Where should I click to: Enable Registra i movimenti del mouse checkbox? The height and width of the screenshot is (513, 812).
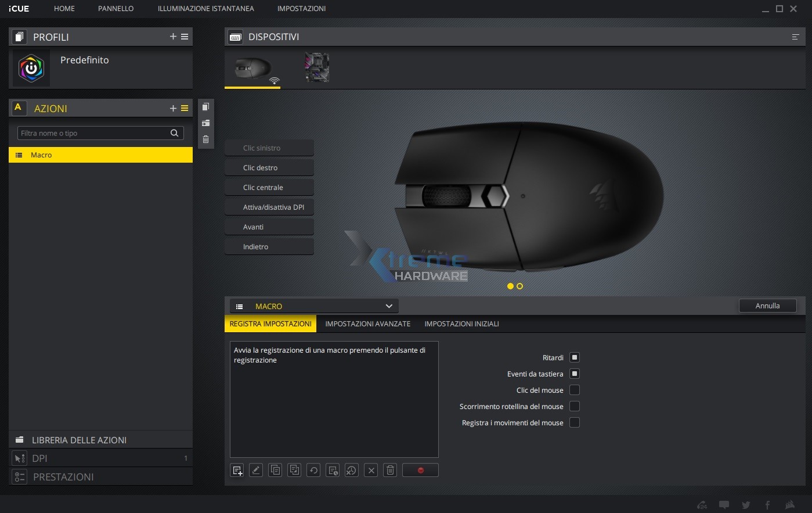[575, 422]
